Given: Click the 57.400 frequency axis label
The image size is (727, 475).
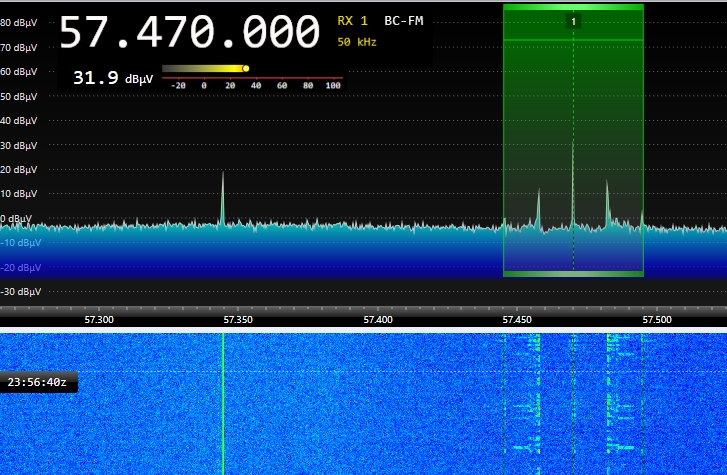Looking at the screenshot, I should tap(378, 320).
